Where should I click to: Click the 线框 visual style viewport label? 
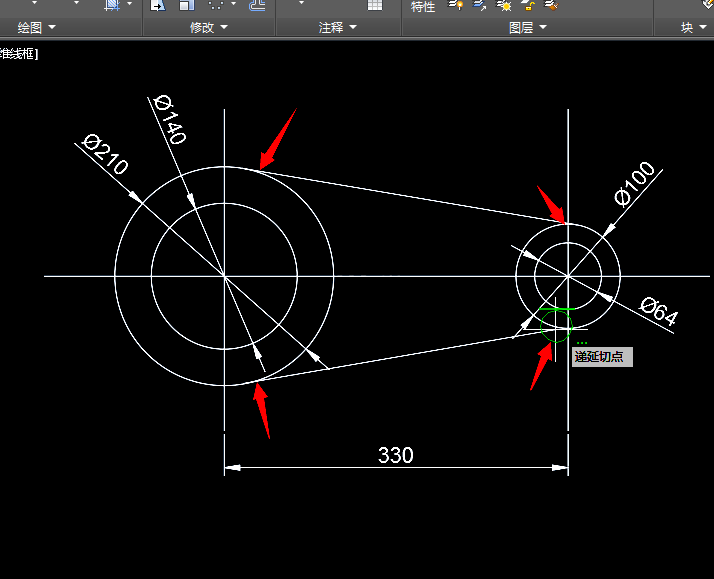tap(18, 54)
